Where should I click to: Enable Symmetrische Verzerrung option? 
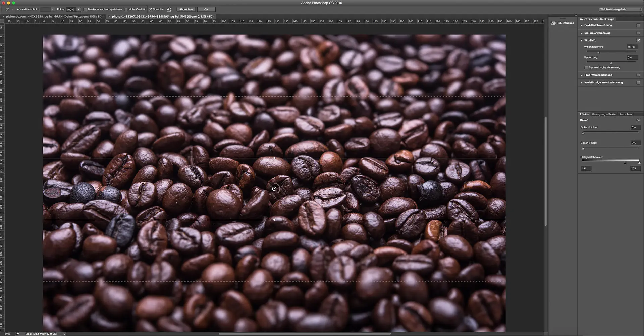(x=586, y=67)
